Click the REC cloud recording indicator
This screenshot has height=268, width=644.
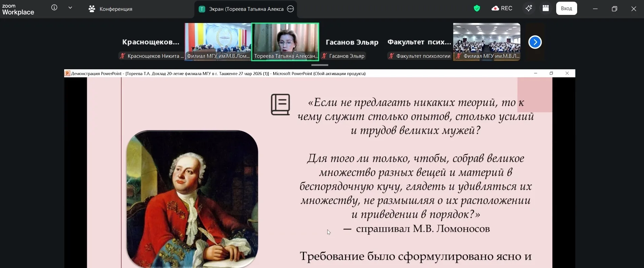[502, 8]
